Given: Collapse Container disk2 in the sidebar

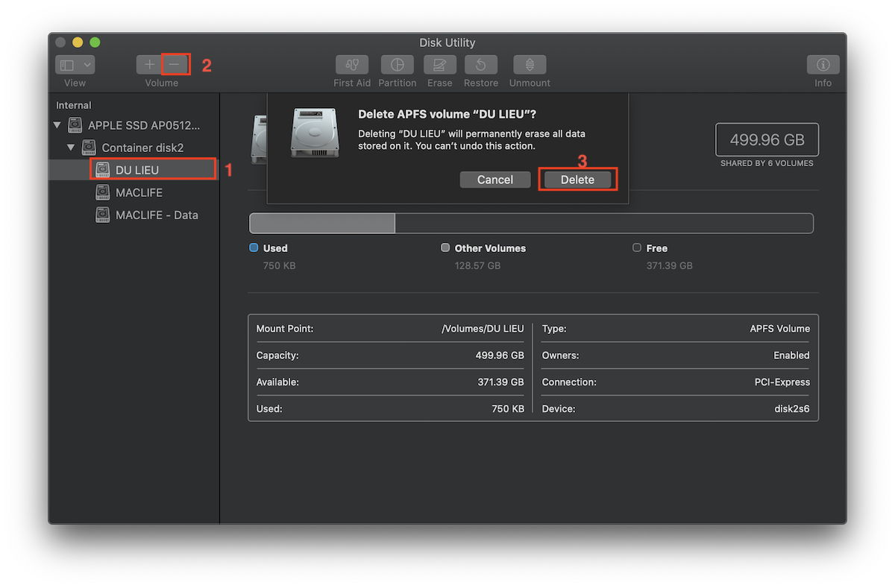Looking at the screenshot, I should pyautogui.click(x=71, y=147).
